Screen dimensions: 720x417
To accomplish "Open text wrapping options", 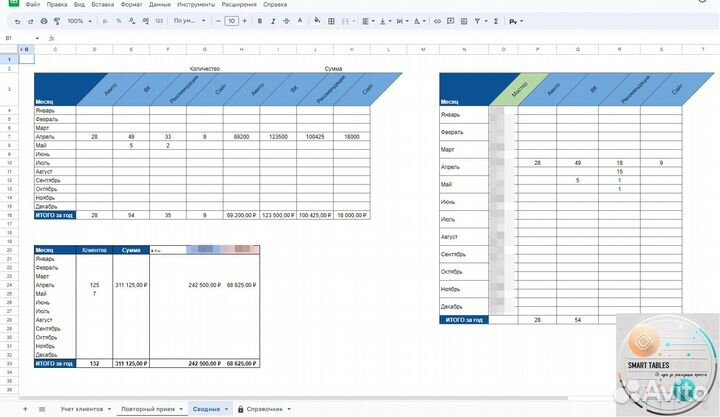I will point(402,21).
